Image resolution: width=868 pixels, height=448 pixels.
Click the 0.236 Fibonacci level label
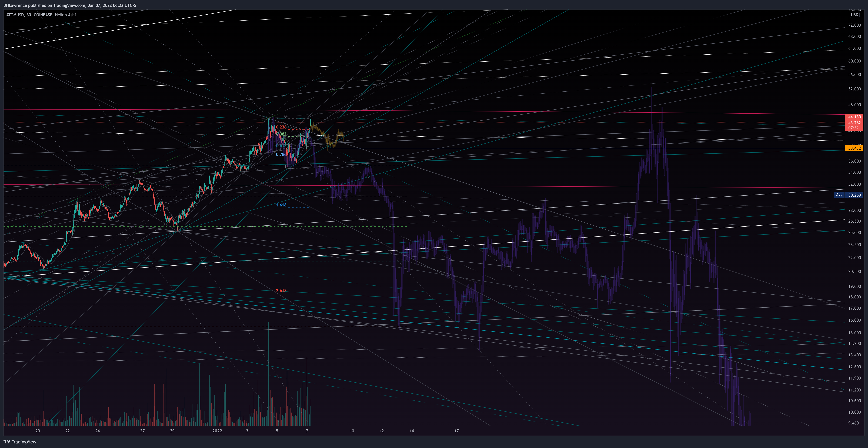pos(281,127)
